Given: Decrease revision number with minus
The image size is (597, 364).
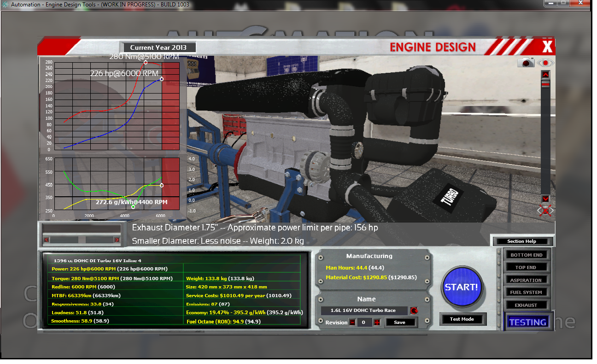Looking at the screenshot, I should click(353, 323).
